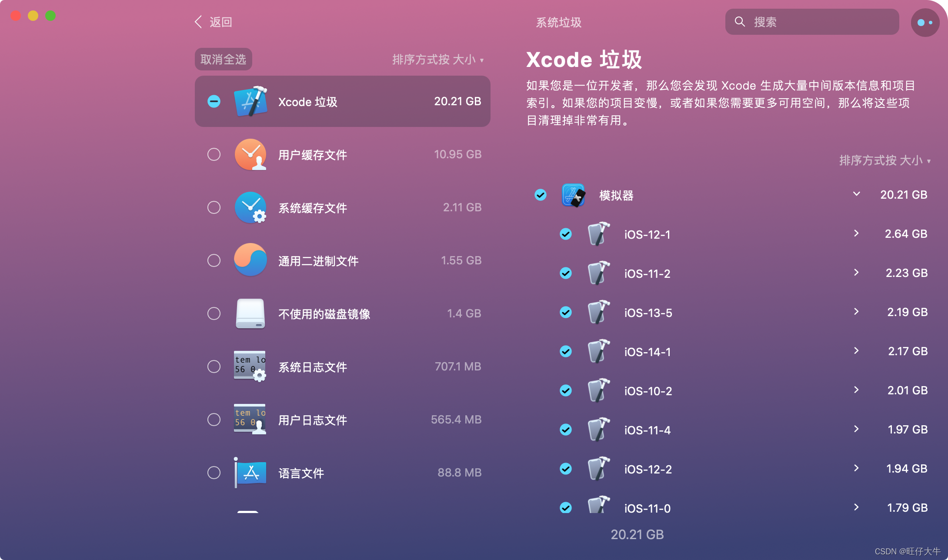Go back with the 返回 link
This screenshot has width=948, height=560.
[x=221, y=22]
